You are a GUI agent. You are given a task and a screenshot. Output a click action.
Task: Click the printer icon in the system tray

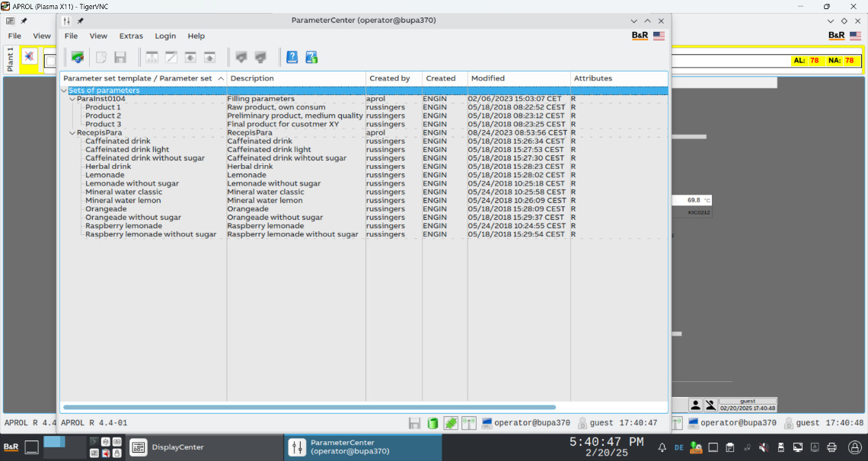pos(832,447)
